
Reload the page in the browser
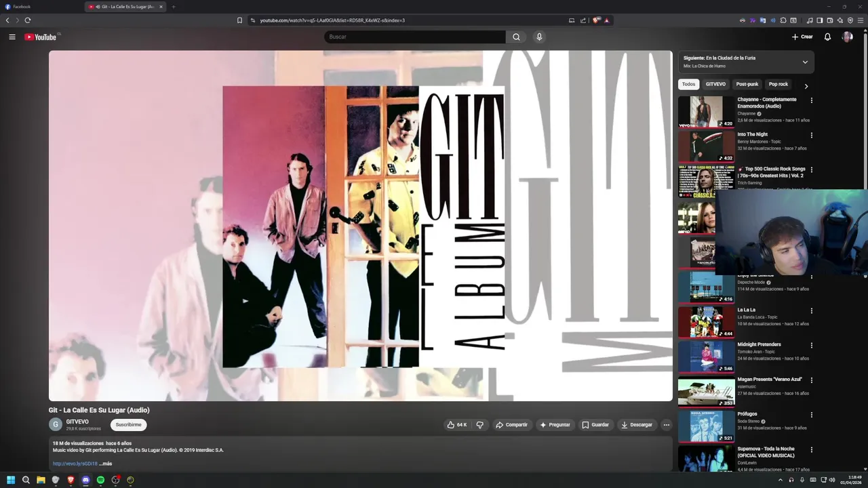pos(28,20)
